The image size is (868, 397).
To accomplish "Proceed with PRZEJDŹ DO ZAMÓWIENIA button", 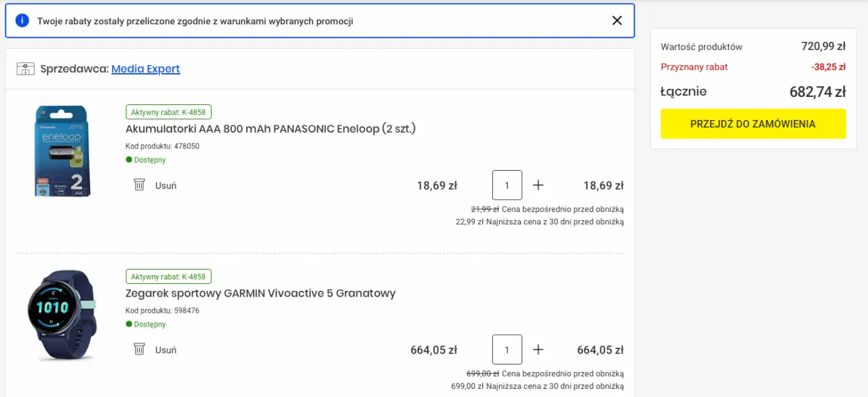I will [753, 124].
